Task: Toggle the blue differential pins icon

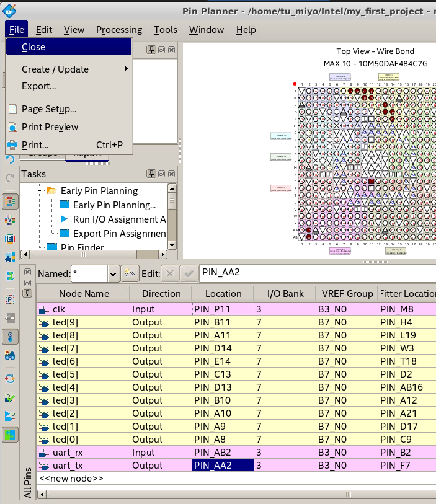Action: tap(10, 337)
